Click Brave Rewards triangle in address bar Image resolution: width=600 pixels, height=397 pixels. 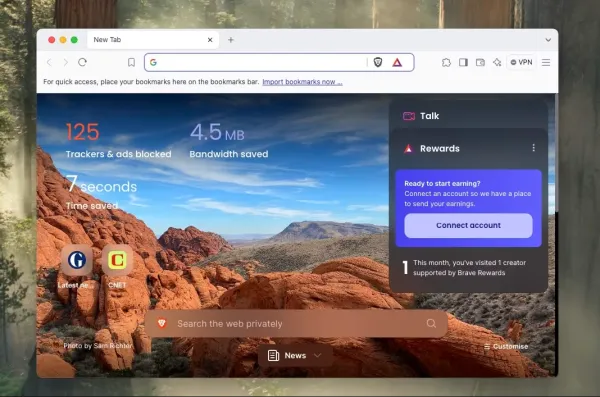[397, 62]
